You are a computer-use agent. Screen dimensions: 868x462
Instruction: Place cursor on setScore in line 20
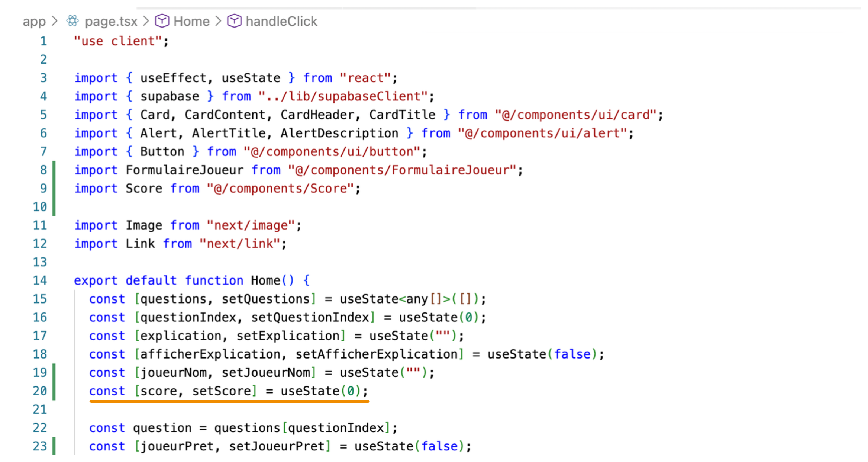(222, 391)
